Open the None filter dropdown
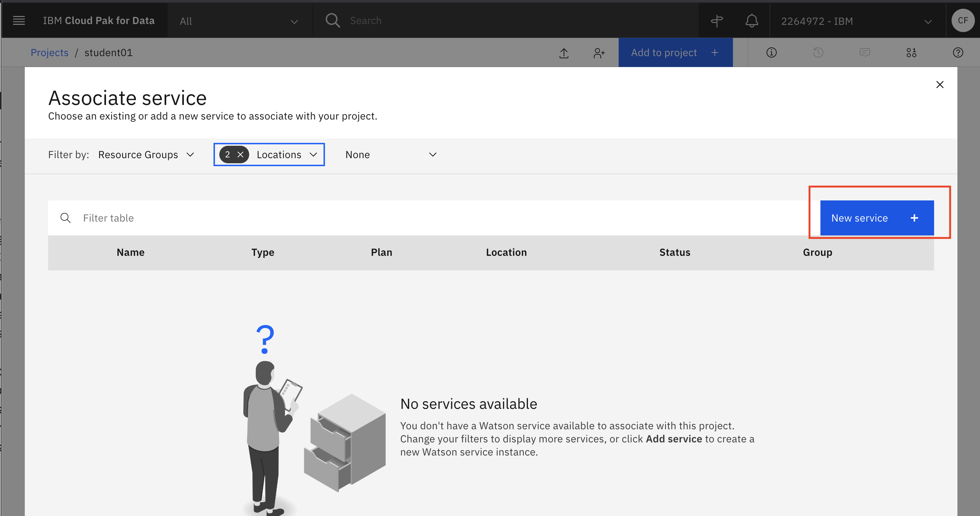Viewport: 980px width, 516px height. click(x=391, y=155)
